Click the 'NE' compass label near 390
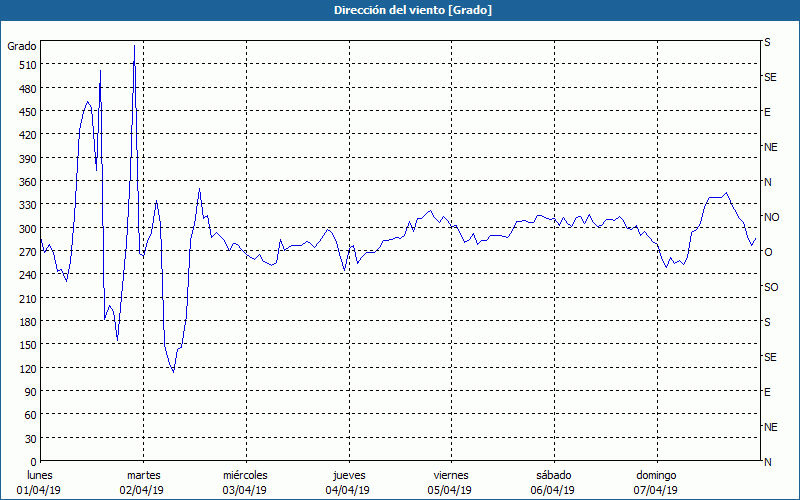 point(770,147)
